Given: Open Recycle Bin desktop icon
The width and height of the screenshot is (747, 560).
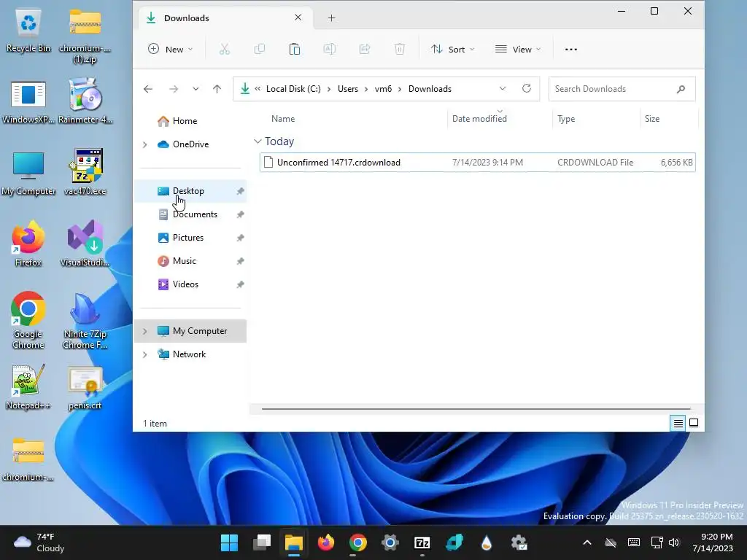Looking at the screenshot, I should pyautogui.click(x=28, y=31).
